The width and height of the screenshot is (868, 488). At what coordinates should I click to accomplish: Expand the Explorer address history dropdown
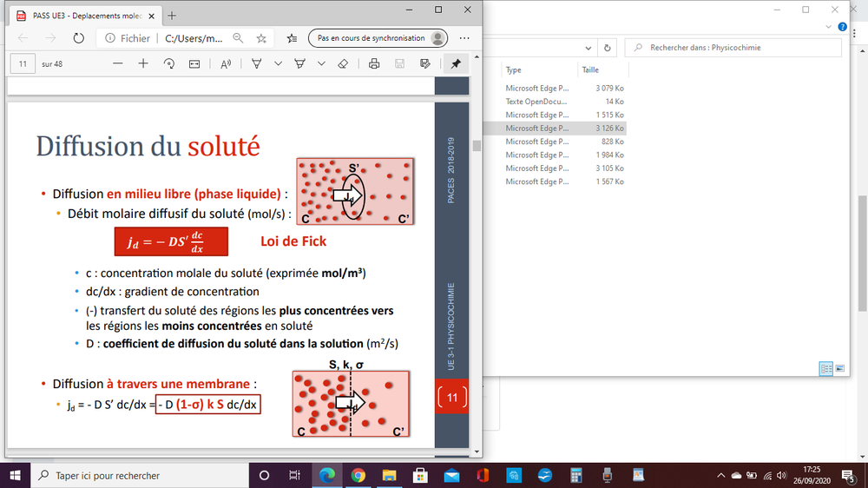coord(588,48)
